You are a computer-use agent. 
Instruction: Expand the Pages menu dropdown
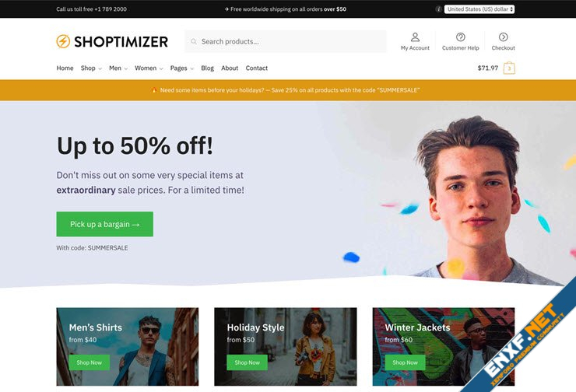click(182, 68)
